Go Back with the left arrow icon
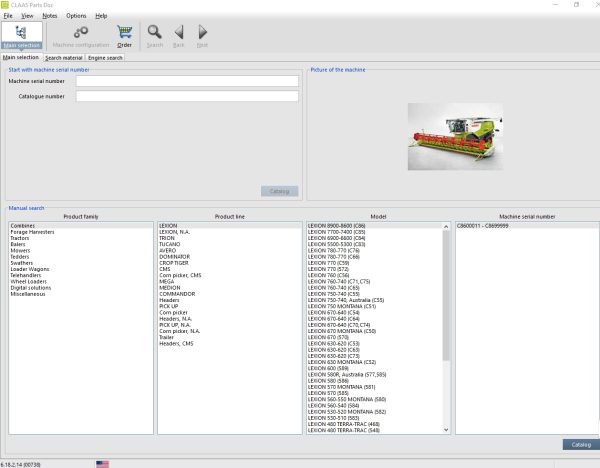The image size is (600, 468). pyautogui.click(x=179, y=32)
